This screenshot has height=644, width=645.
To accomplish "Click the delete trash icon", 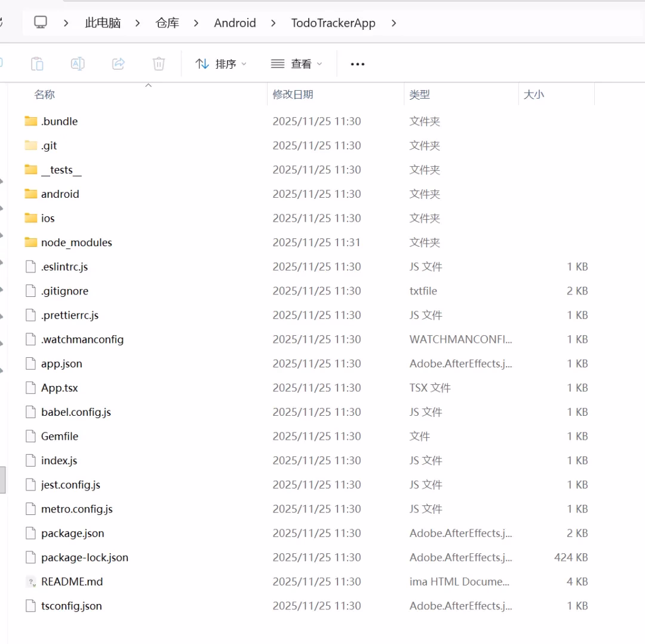I will pos(158,64).
